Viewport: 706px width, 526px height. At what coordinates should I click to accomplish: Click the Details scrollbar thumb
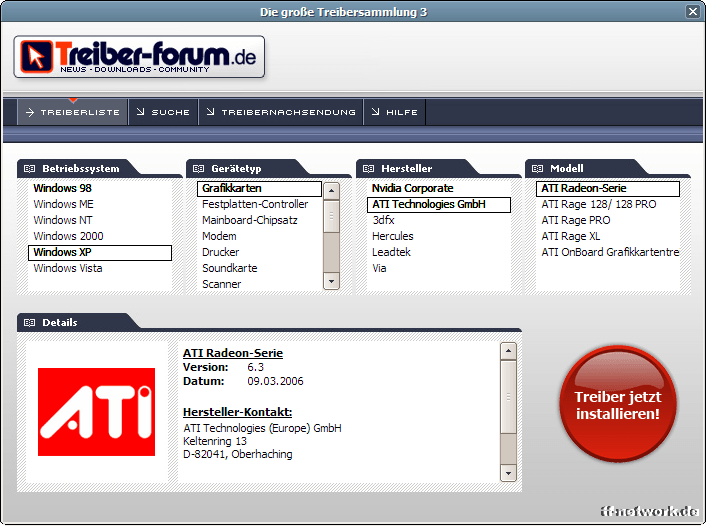pyautogui.click(x=508, y=396)
